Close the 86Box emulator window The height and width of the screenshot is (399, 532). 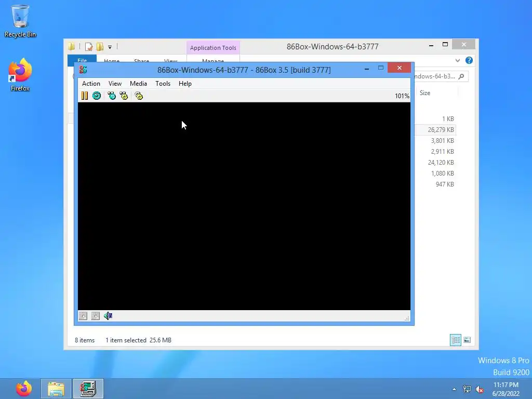[x=400, y=68]
